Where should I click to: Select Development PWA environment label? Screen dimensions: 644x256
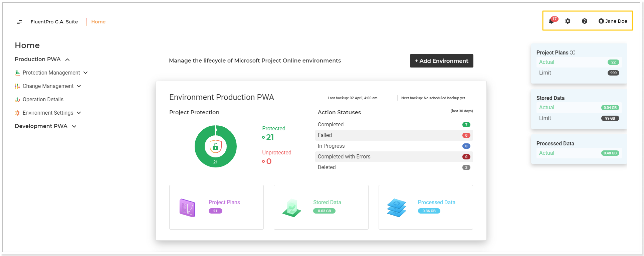coord(41,126)
